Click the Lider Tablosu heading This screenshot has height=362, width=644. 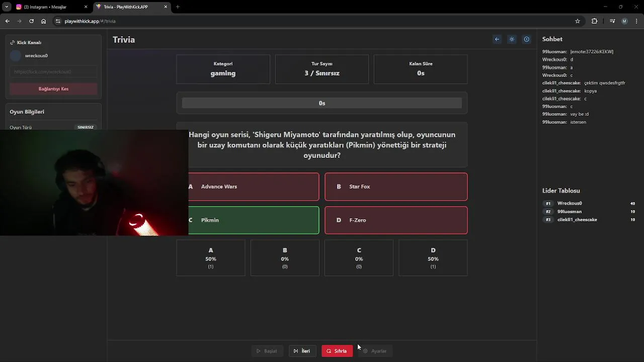[561, 191]
